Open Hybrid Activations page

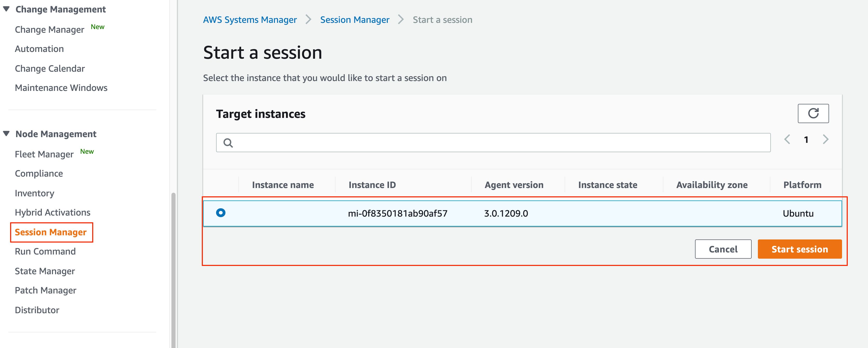point(52,213)
